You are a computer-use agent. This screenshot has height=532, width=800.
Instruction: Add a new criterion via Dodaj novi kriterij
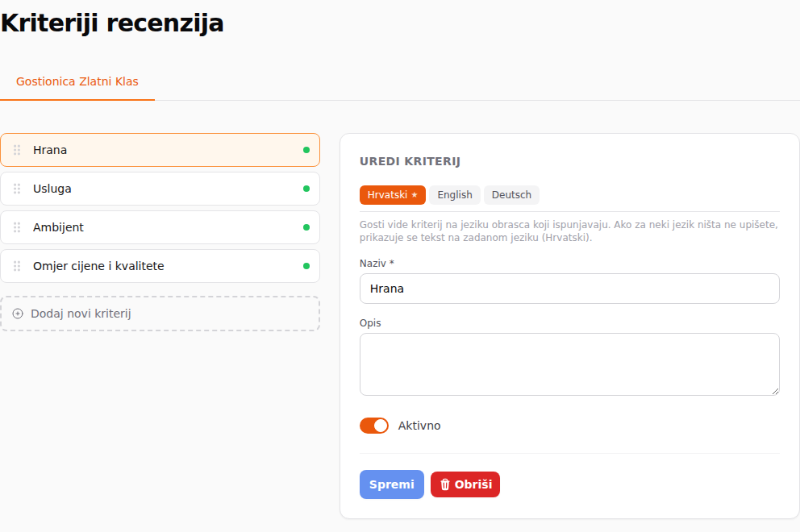pos(160,314)
